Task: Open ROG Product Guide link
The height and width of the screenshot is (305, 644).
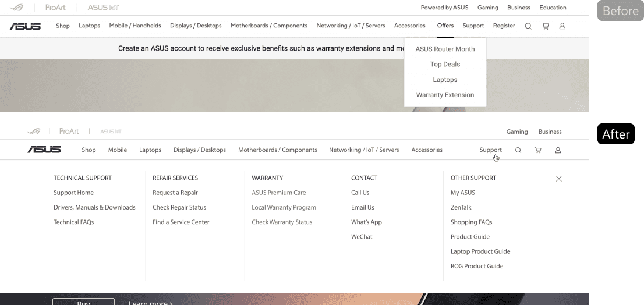Action: pyautogui.click(x=477, y=266)
